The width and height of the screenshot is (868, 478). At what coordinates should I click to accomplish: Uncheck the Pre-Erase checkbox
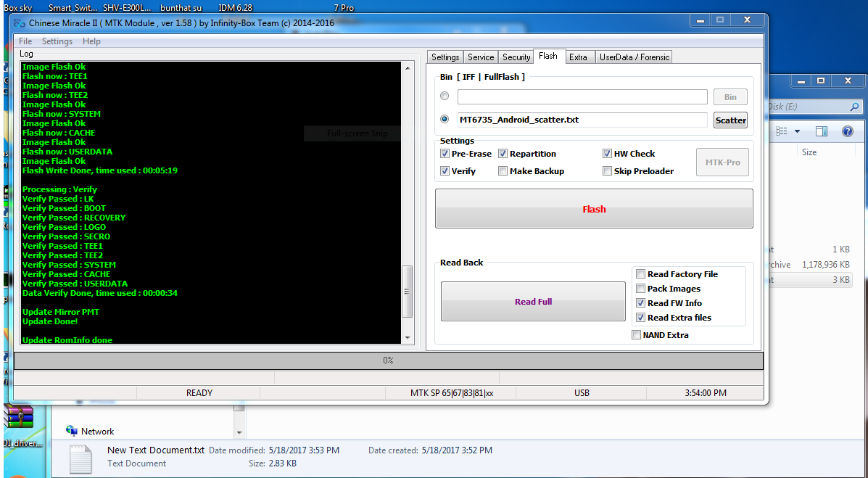click(x=445, y=154)
